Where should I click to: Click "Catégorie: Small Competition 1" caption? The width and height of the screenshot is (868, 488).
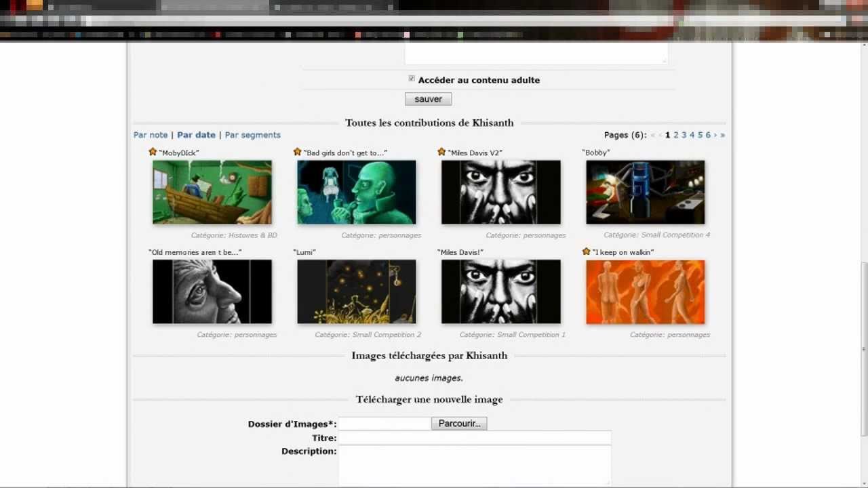513,334
